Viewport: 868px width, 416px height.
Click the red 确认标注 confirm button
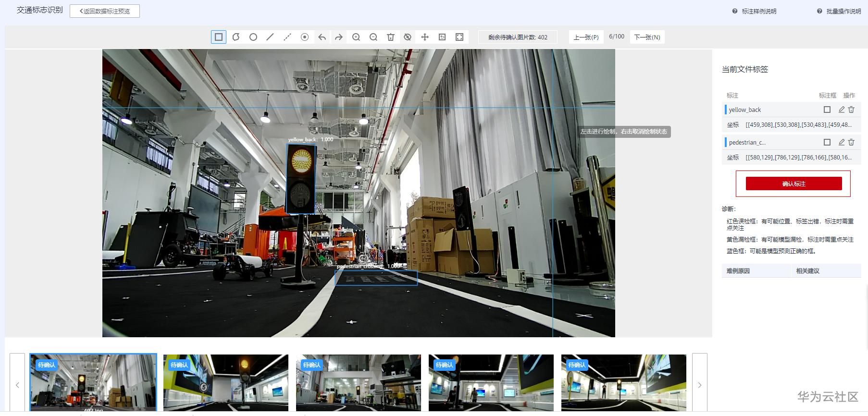[x=794, y=184]
